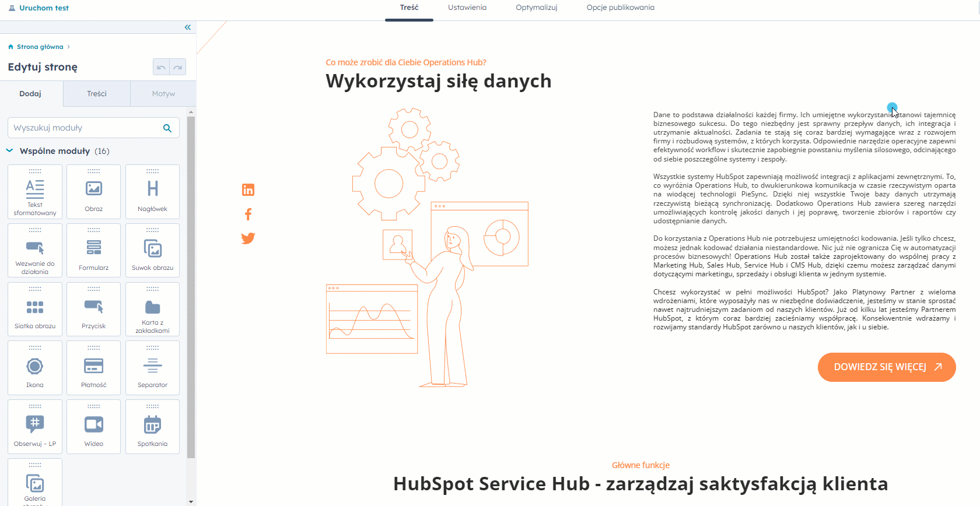The image size is (980, 506).
Task: Open the Treść tab
Action: point(409,8)
